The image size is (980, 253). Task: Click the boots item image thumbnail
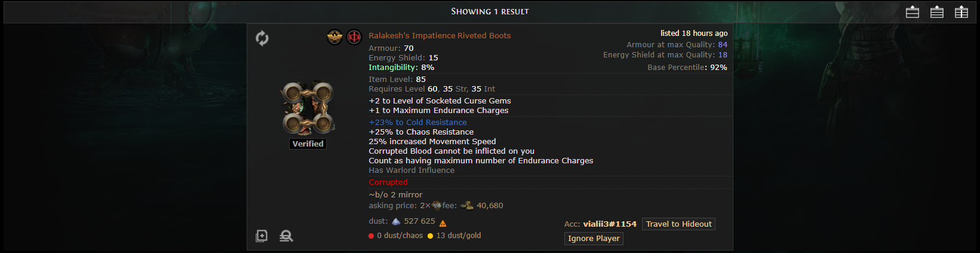(308, 109)
